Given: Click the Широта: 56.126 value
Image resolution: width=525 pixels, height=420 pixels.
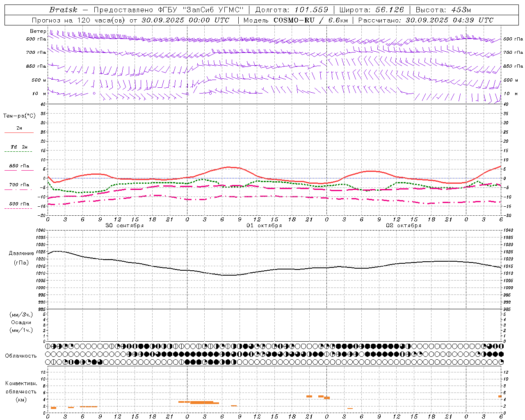Looking at the screenshot, I should 372,10.
